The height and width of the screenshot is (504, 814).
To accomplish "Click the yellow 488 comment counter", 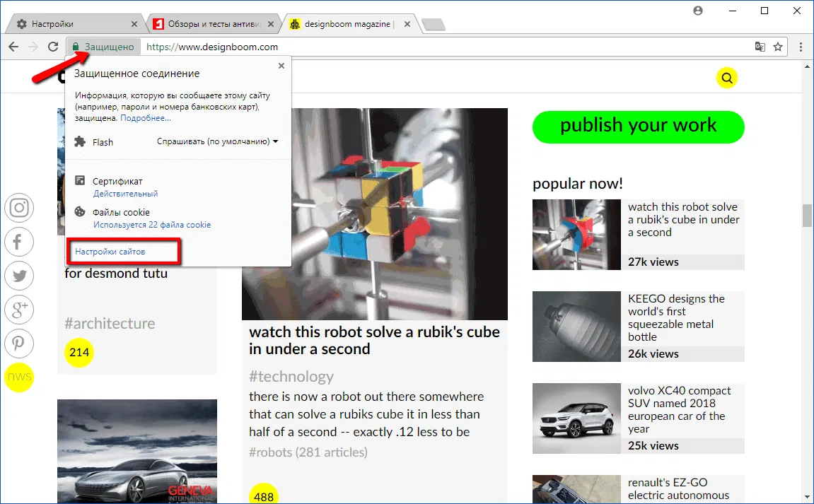I will [x=264, y=493].
